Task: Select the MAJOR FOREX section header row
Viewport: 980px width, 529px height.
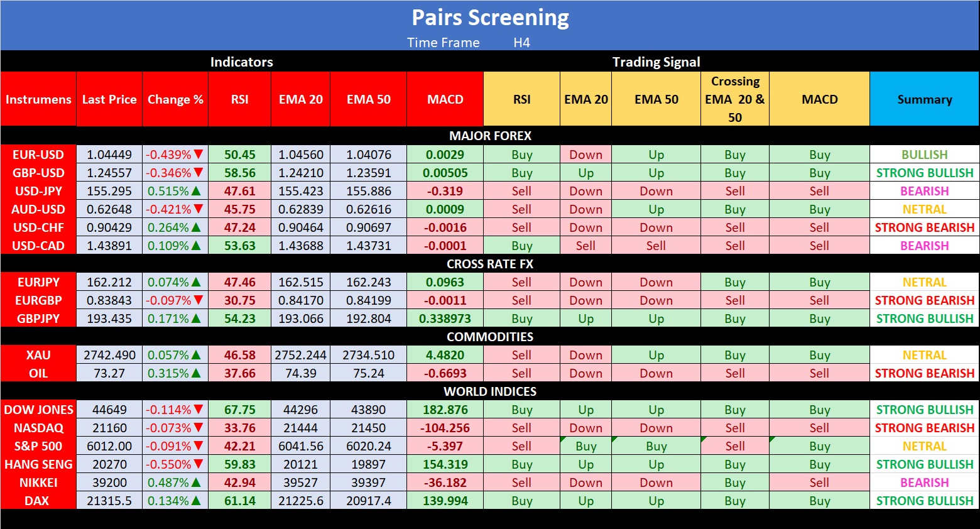Action: [490, 136]
